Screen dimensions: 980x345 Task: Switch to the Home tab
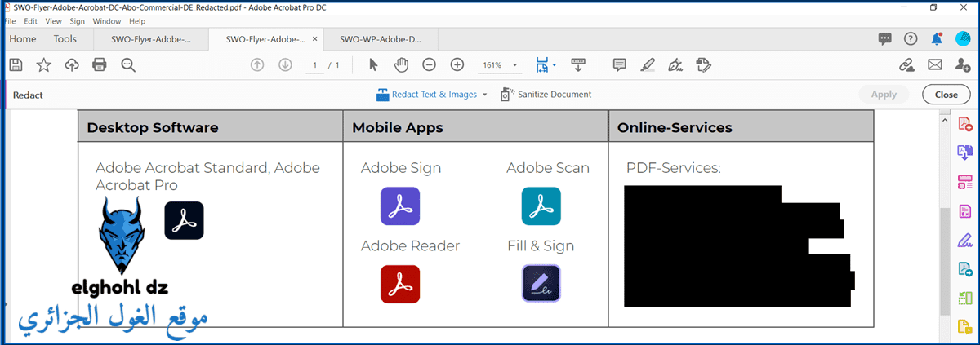coord(22,38)
